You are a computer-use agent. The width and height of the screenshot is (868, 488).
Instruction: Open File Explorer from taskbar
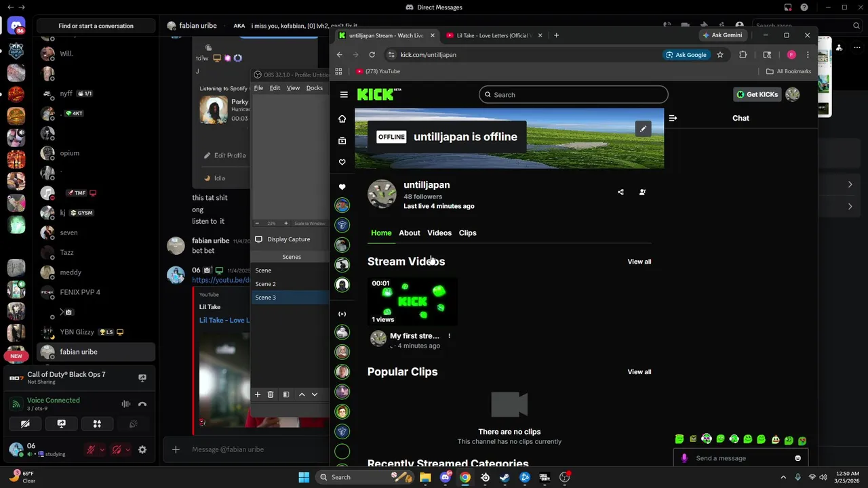coord(425,477)
